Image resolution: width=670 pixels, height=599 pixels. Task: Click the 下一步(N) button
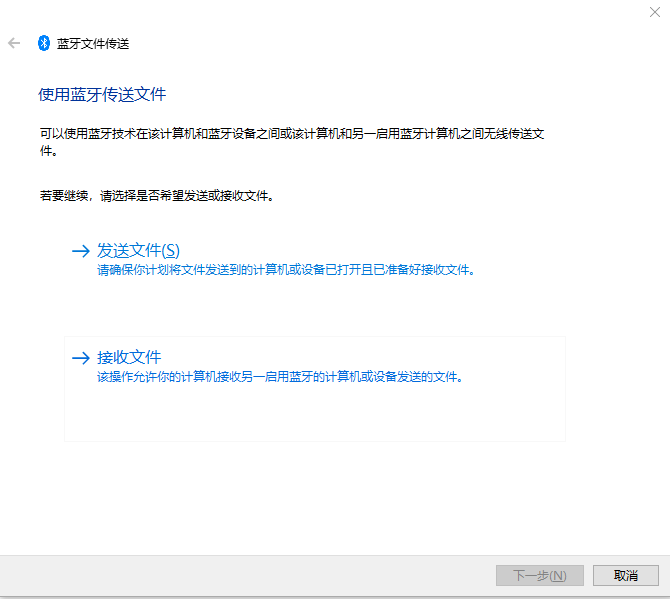pos(540,576)
